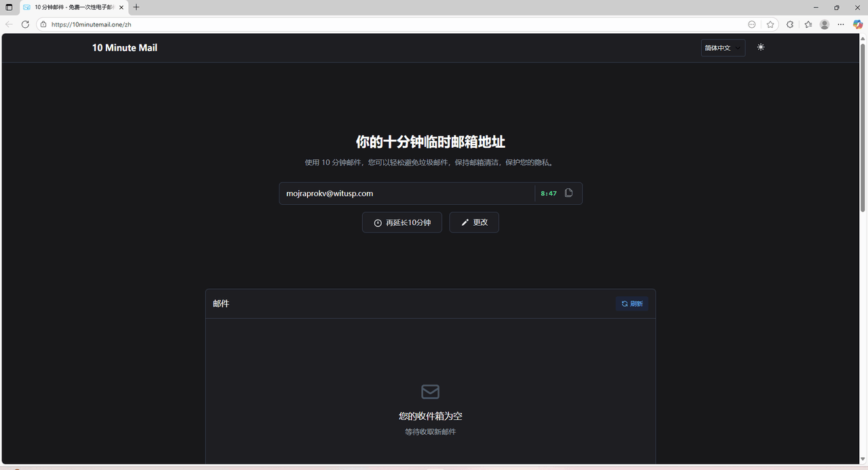
Task: Click the 10 Minute Mail logo
Action: [125, 47]
